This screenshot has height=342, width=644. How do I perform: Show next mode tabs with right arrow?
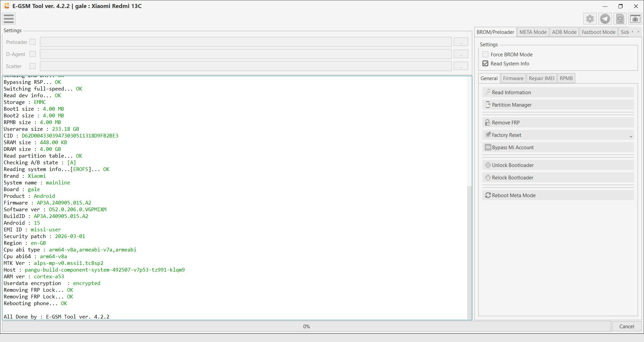tap(638, 32)
